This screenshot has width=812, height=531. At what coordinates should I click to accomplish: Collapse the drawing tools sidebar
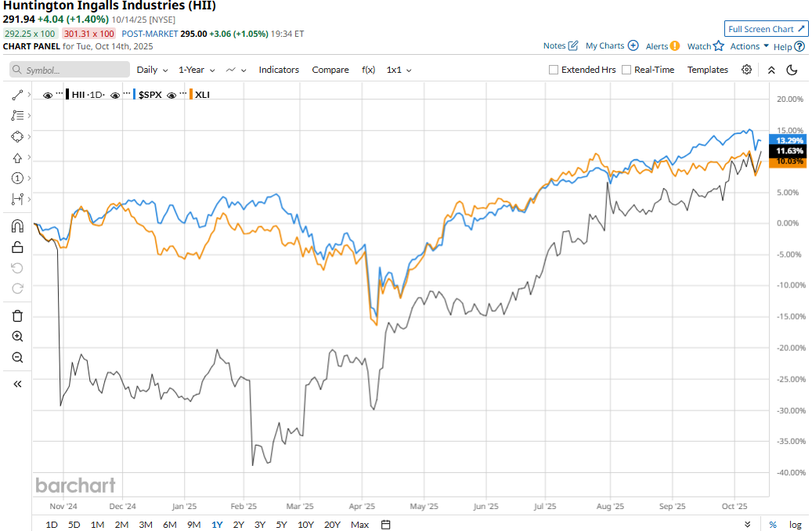pos(17,385)
